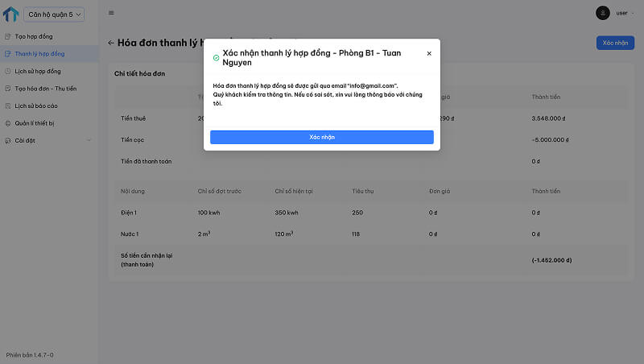
Task: Click the -5.000.000 đ amount
Action: 550,139
